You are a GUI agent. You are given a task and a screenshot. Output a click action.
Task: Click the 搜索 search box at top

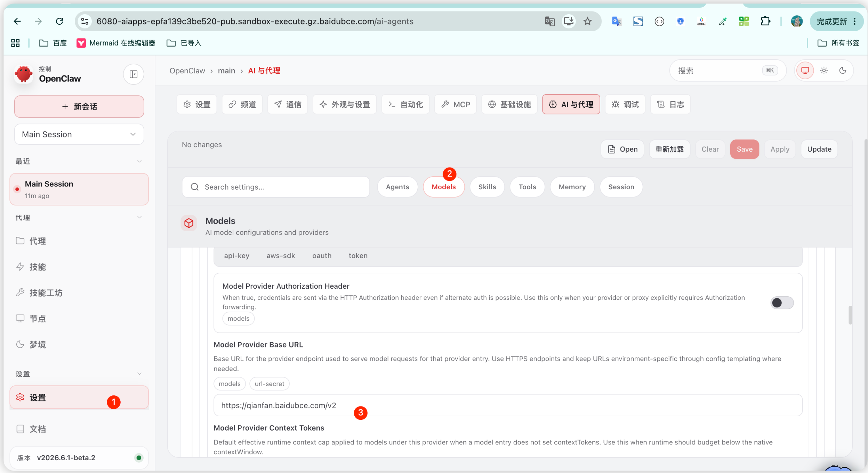[x=728, y=71]
